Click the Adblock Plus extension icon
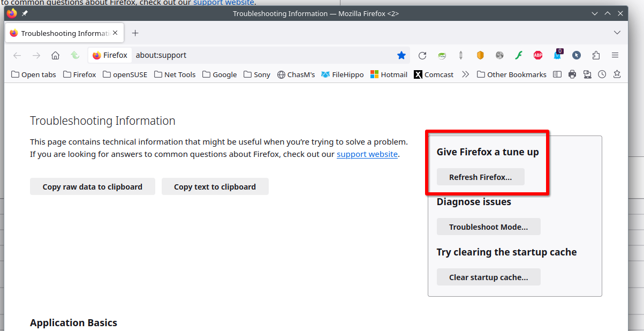The width and height of the screenshot is (644, 331). [x=538, y=55]
